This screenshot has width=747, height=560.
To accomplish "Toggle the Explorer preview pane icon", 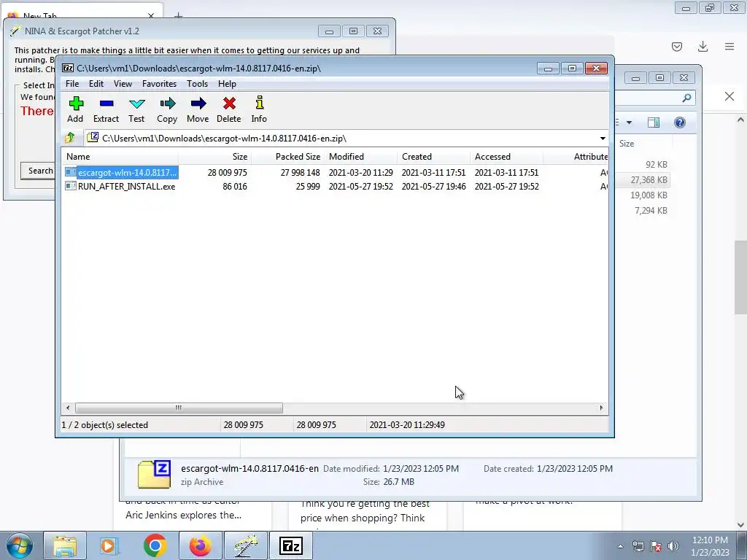I will (x=654, y=122).
